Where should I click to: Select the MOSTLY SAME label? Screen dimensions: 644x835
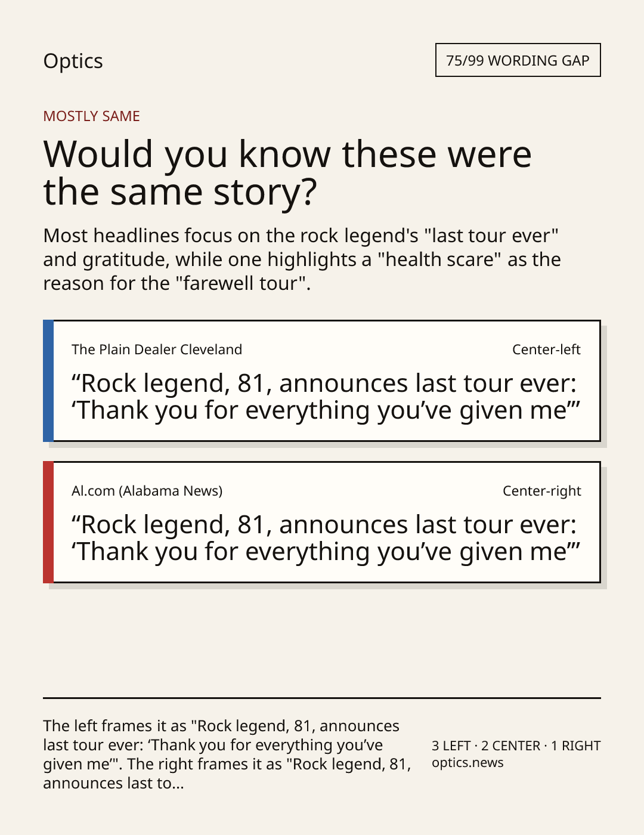click(x=91, y=116)
